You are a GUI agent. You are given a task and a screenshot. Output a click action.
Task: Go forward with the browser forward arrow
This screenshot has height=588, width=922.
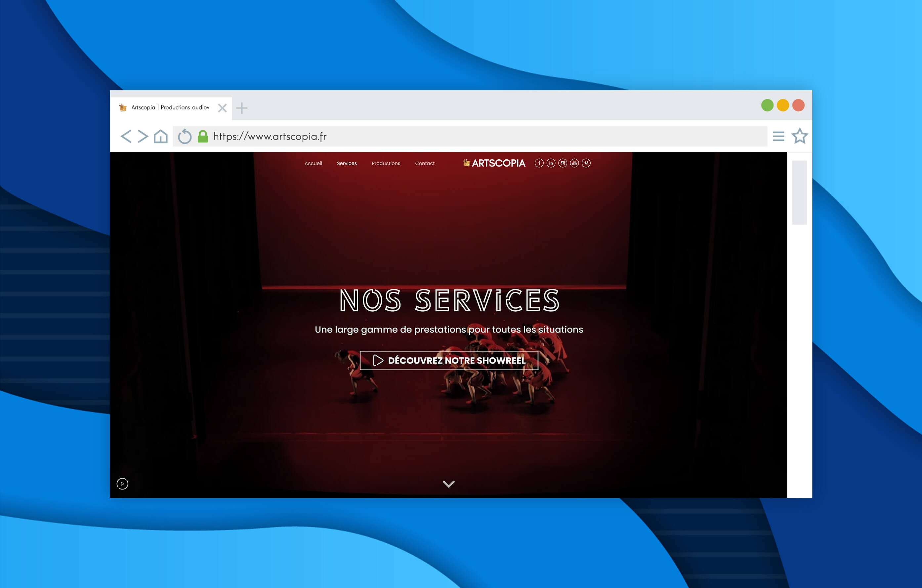point(143,136)
